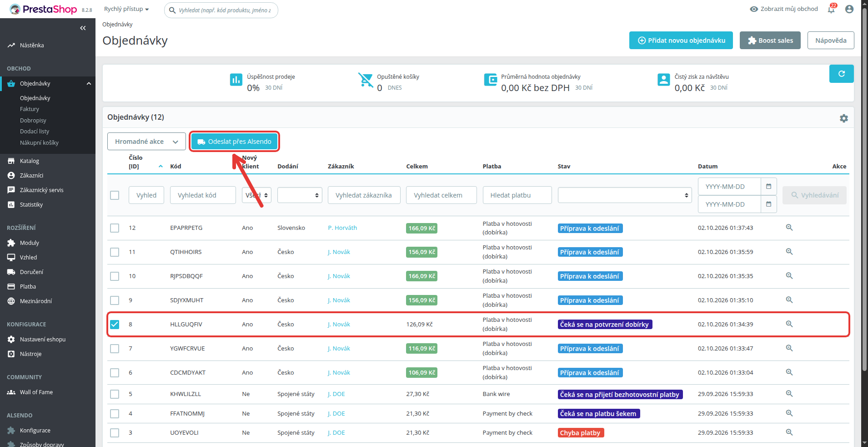Open Faktury in the sidebar submenu

30,109
